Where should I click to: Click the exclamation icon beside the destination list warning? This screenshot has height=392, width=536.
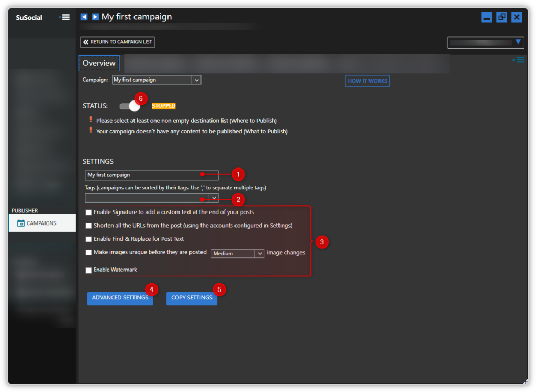click(91, 120)
